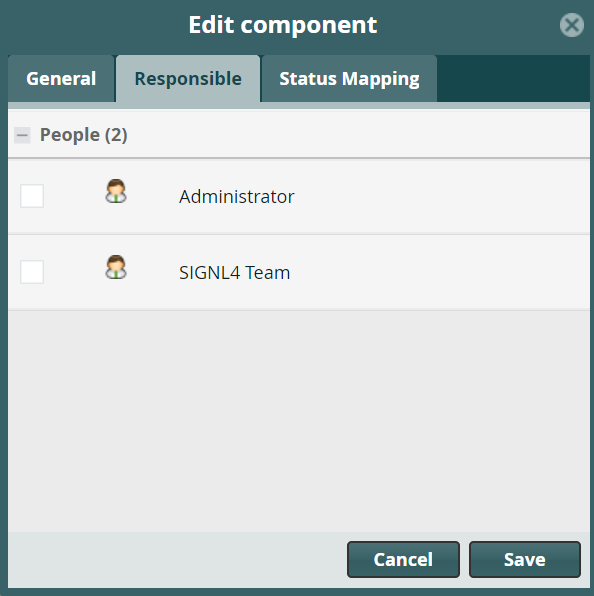Switch to the General tab
The height and width of the screenshot is (596, 594).
click(61, 79)
